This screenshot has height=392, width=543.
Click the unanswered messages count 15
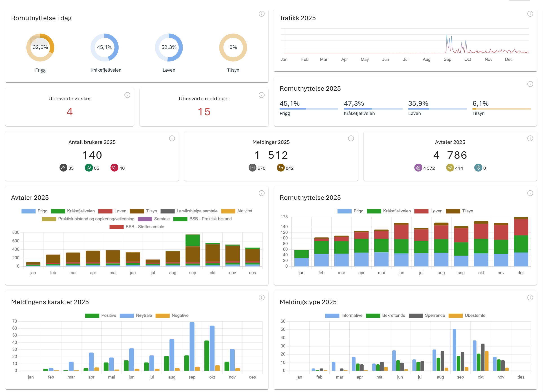click(204, 112)
